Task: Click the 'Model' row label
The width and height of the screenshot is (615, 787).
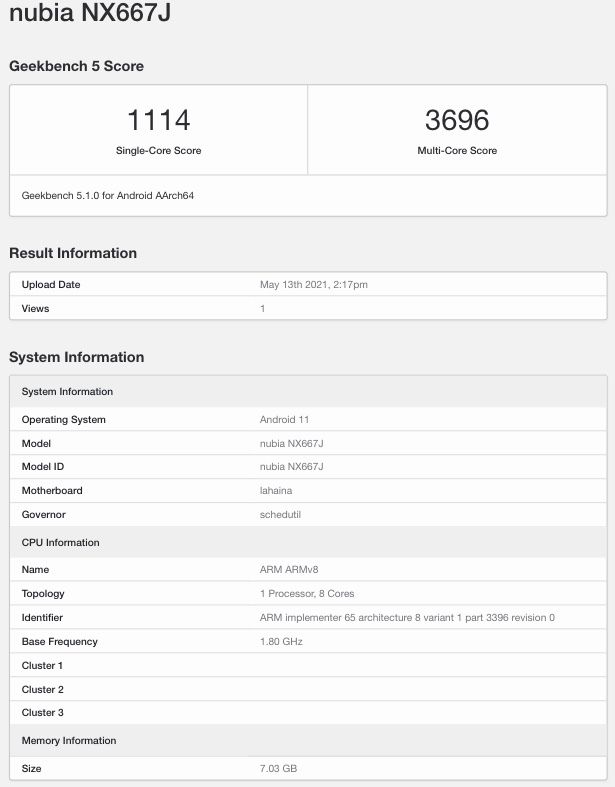Action: pyautogui.click(x=36, y=444)
